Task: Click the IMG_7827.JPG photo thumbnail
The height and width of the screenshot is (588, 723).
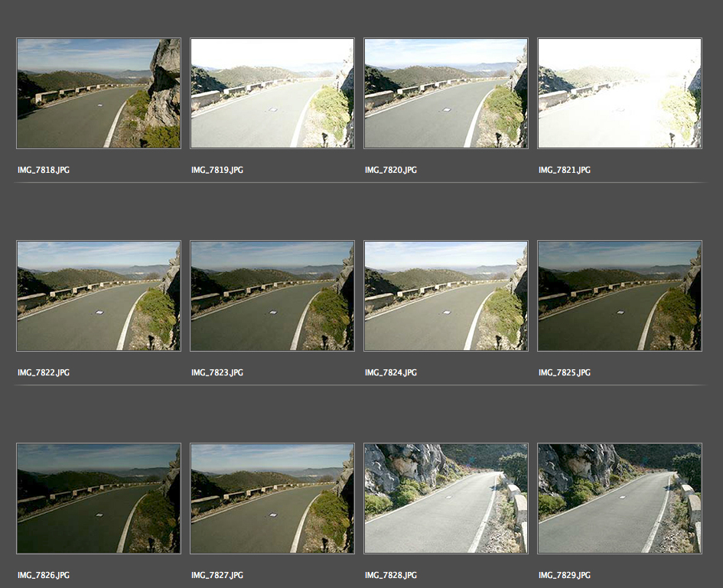Action: [272, 499]
